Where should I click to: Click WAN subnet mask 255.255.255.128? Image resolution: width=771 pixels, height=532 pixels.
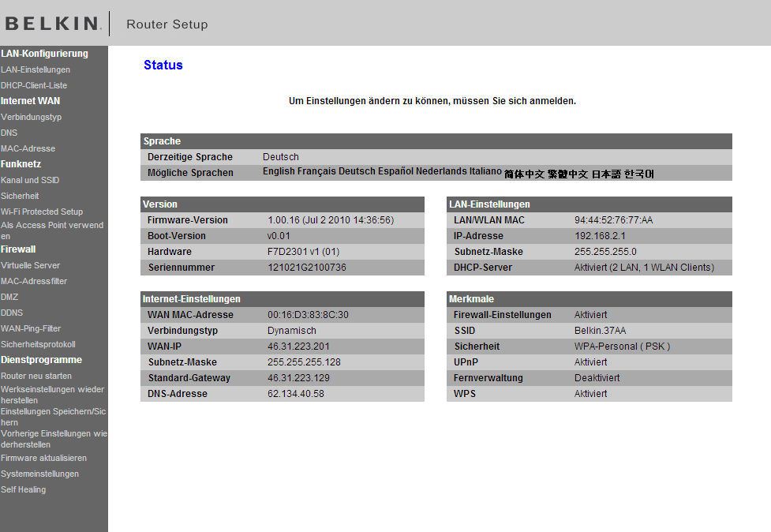[304, 362]
